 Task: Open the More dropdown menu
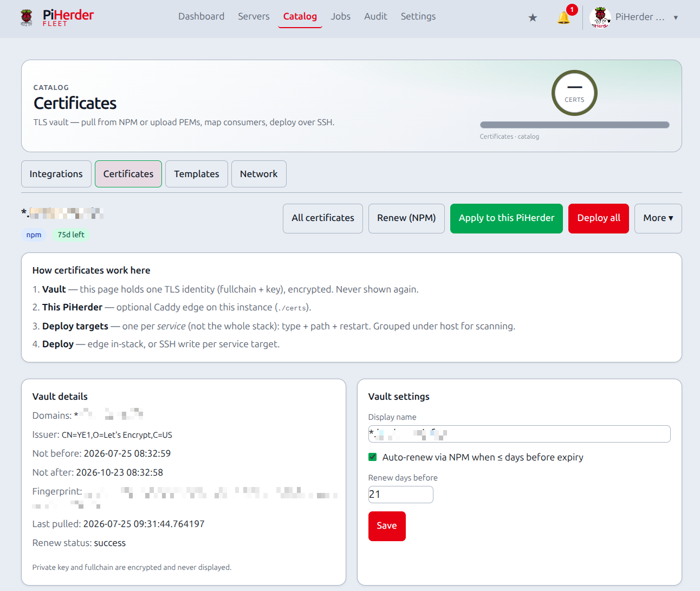tap(658, 218)
